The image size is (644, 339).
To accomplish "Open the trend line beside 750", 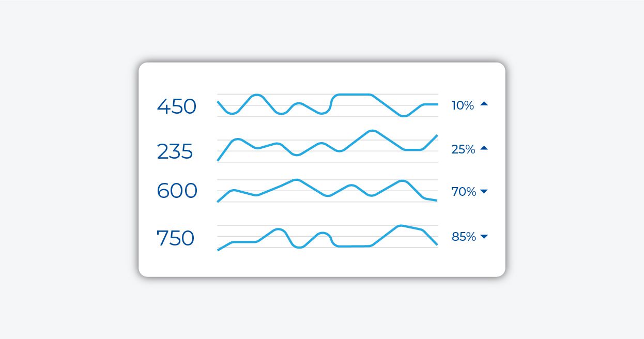I will click(328, 238).
